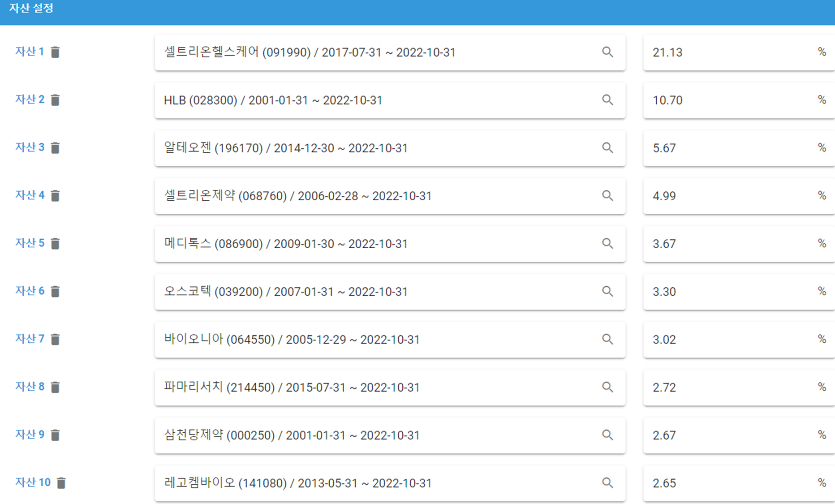Delete 자산 5 using its trash icon
The height and width of the screenshot is (504, 835).
tap(55, 244)
